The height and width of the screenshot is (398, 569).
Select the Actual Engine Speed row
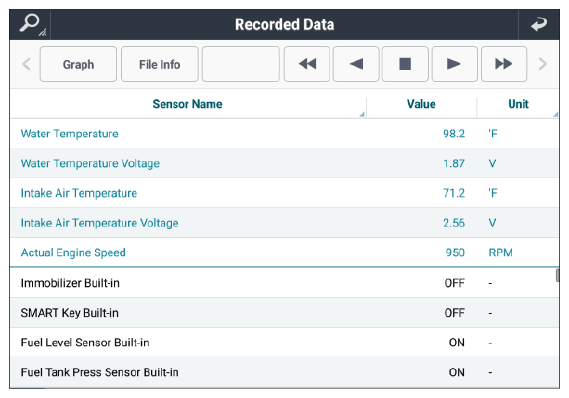284,253
